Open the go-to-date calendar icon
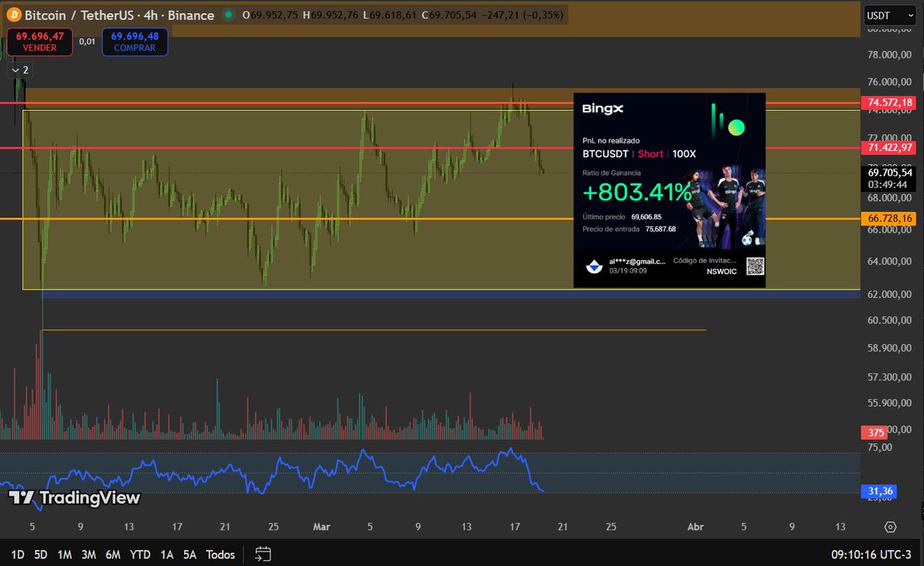This screenshot has height=566, width=924. tap(263, 554)
